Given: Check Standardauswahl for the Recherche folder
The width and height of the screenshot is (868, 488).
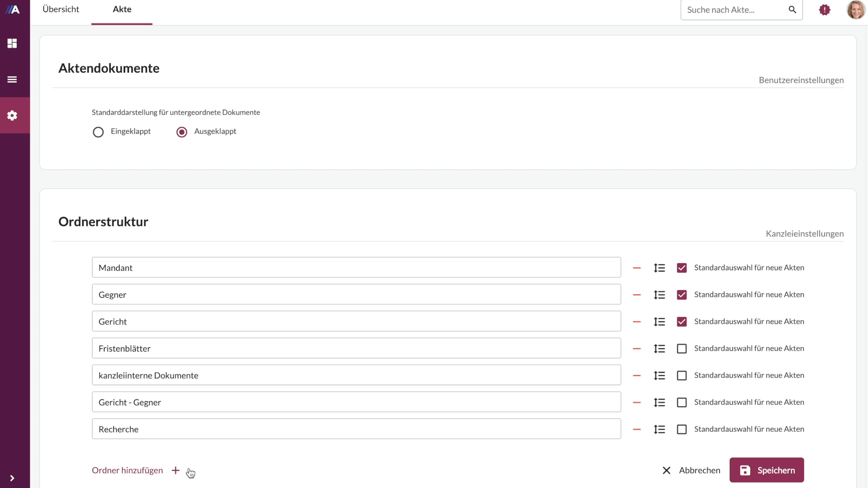Looking at the screenshot, I should coord(682,429).
